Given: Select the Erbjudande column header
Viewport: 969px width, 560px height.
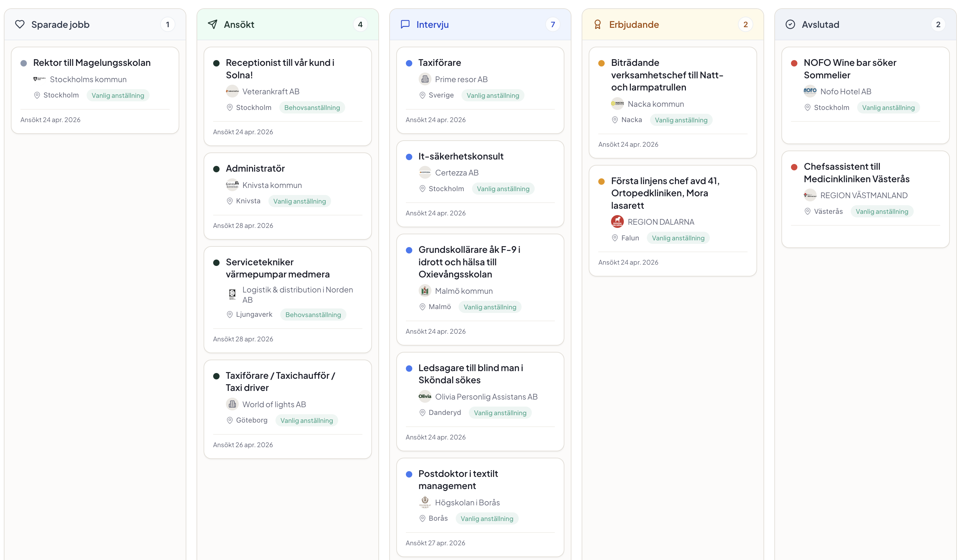Looking at the screenshot, I should 673,25.
